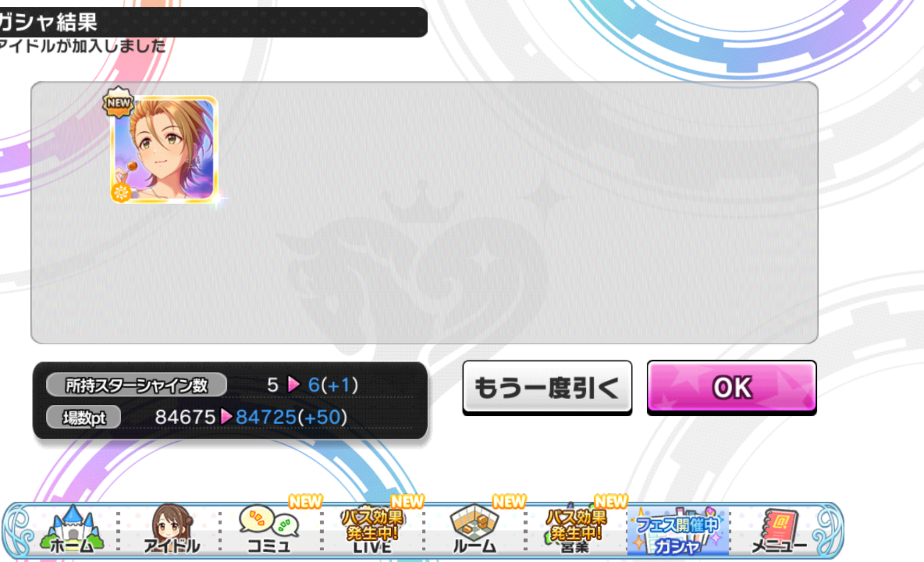View the newly obtained idol card thumbnail
The image size is (924, 562).
tap(164, 149)
